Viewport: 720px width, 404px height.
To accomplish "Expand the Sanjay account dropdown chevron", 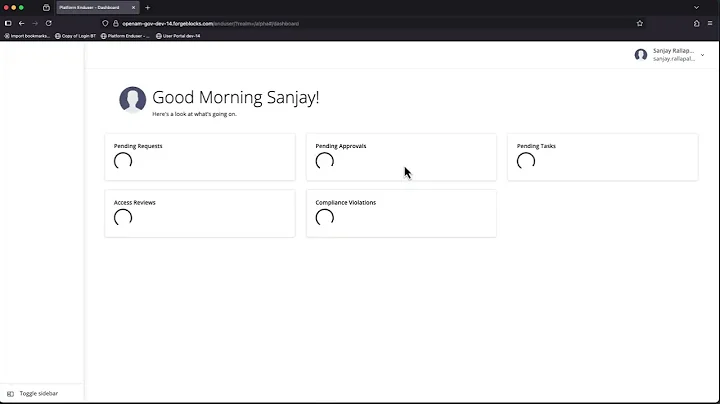I will pos(703,55).
